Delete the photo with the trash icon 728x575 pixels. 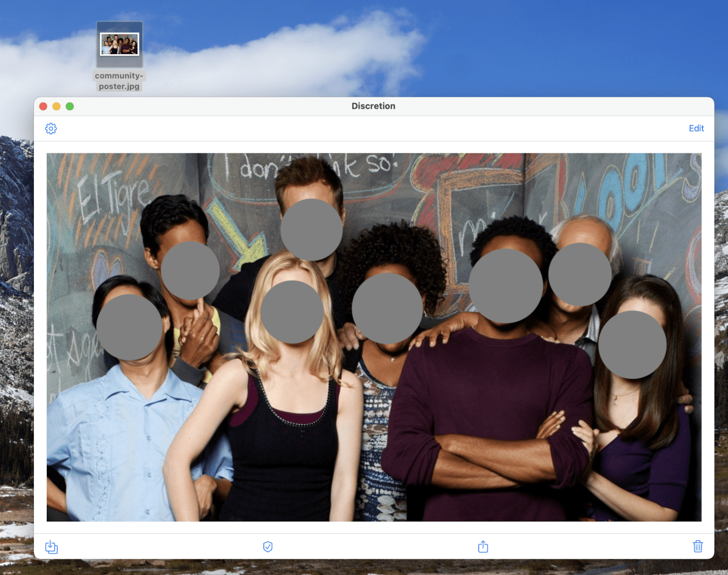pyautogui.click(x=698, y=546)
